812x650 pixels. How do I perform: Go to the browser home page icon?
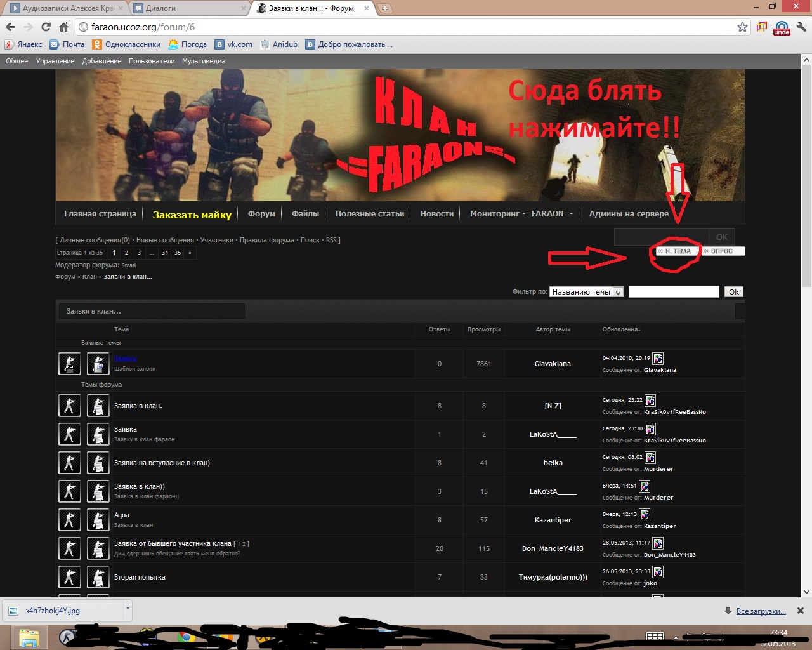coord(63,27)
